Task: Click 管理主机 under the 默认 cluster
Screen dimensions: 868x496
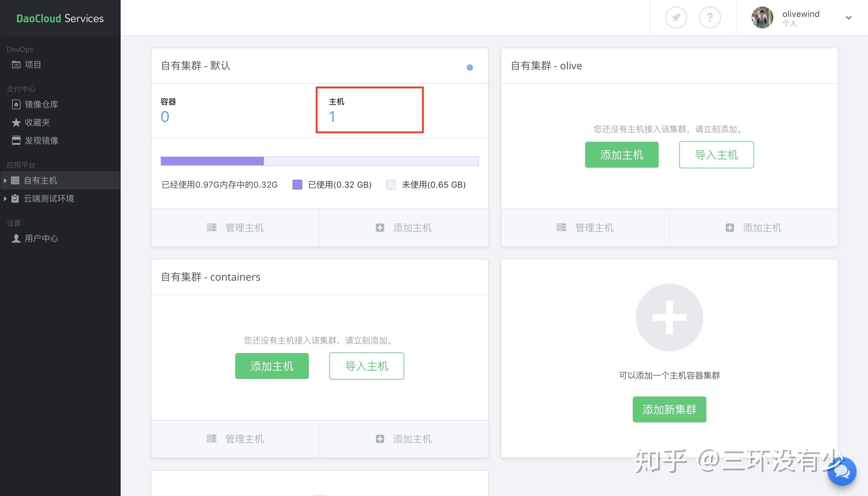Action: [x=235, y=228]
